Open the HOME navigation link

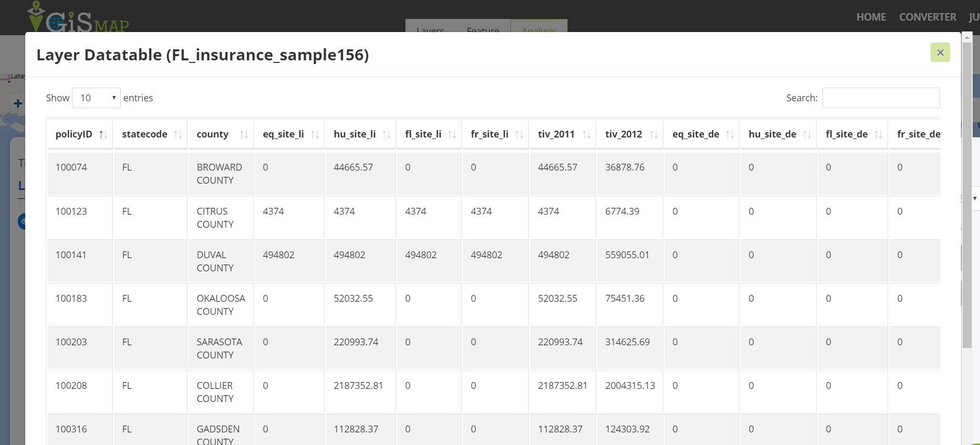[x=871, y=17]
